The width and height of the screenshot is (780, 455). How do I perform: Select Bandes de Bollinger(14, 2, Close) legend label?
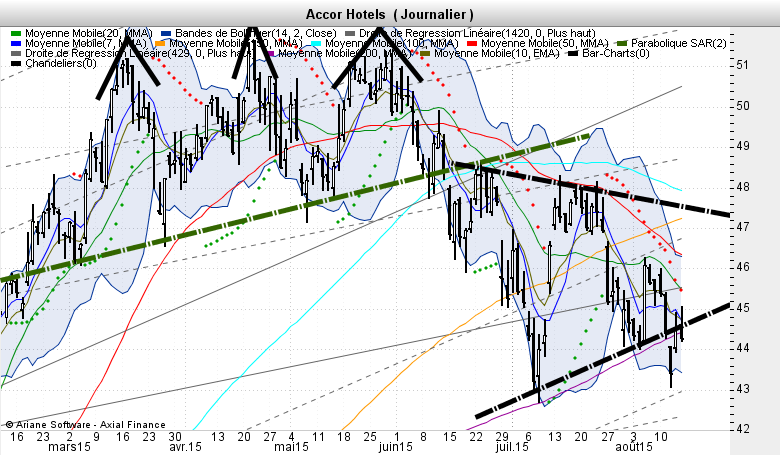point(256,33)
